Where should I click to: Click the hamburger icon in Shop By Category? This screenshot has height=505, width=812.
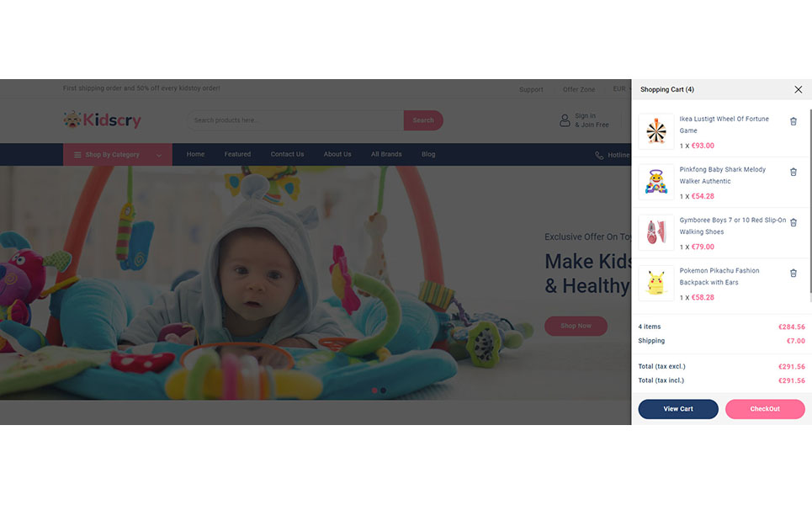(77, 155)
